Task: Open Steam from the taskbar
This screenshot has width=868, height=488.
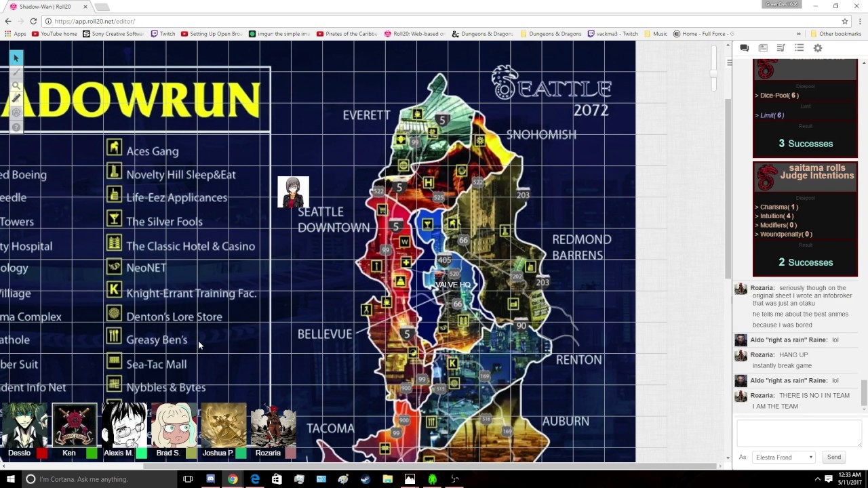Action: tap(366, 479)
